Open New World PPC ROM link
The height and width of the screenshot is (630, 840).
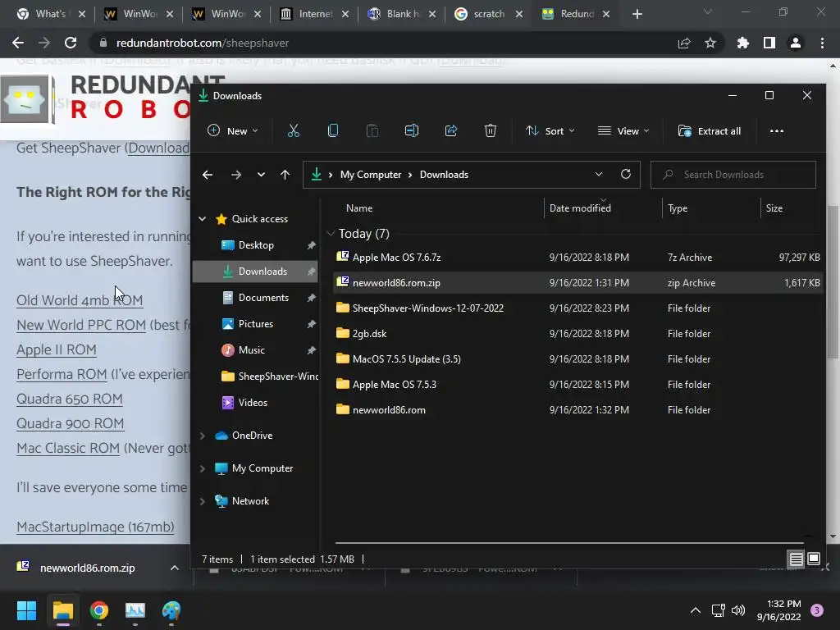coord(81,325)
